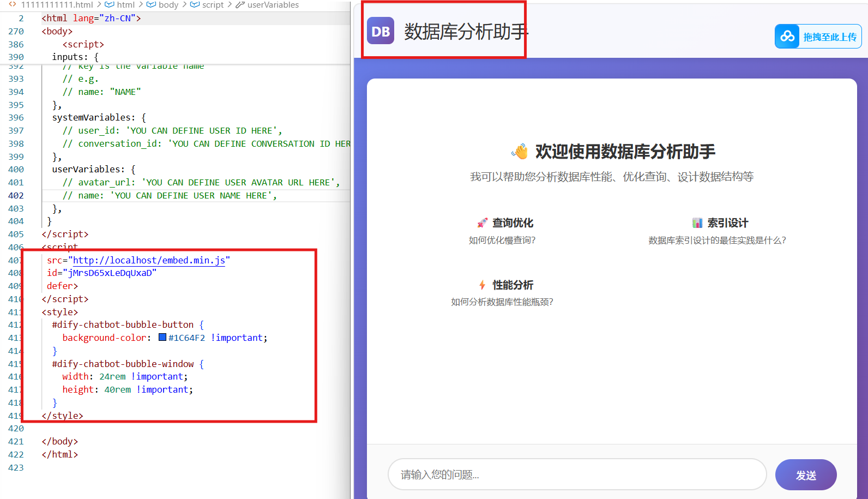Click the 欢迎使用数据库分析助手 heading
The image size is (868, 499).
point(625,151)
